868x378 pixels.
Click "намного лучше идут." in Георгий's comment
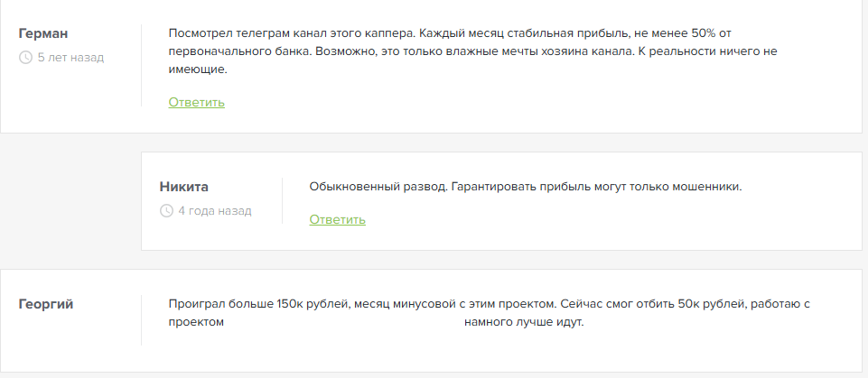coord(524,322)
